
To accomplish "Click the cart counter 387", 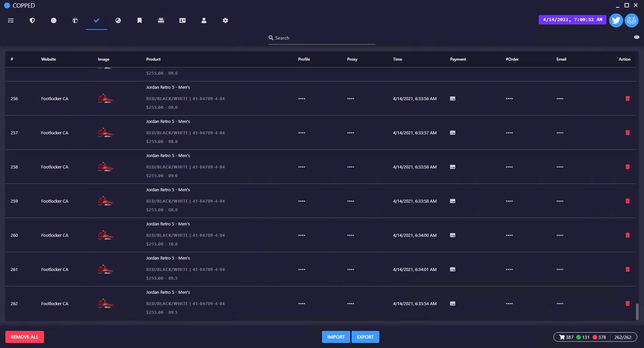I will (x=566, y=337).
